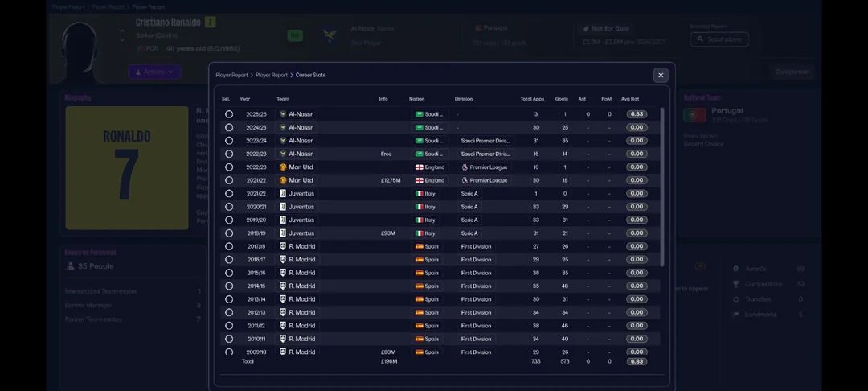Click the 6.83 rating badge in 2025/26 row

tap(637, 114)
